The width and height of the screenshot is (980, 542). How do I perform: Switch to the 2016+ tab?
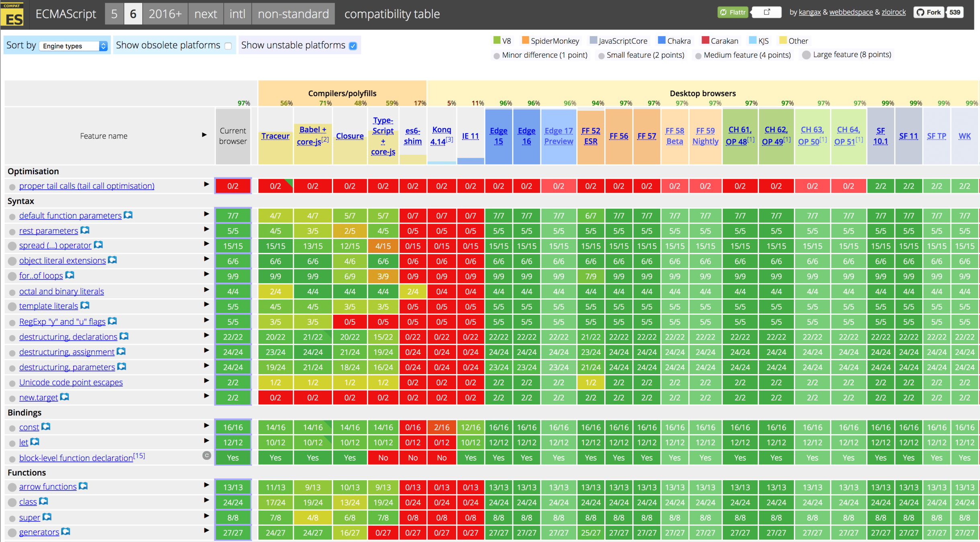tap(165, 14)
